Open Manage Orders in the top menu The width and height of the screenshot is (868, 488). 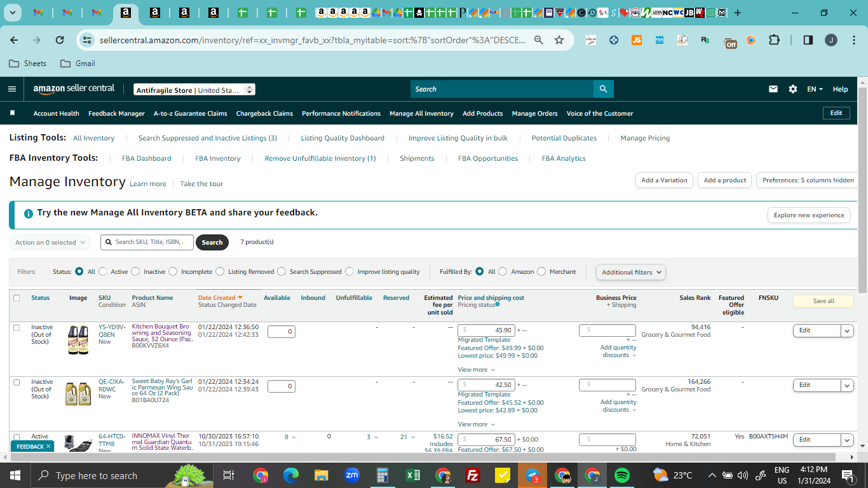pos(534,114)
